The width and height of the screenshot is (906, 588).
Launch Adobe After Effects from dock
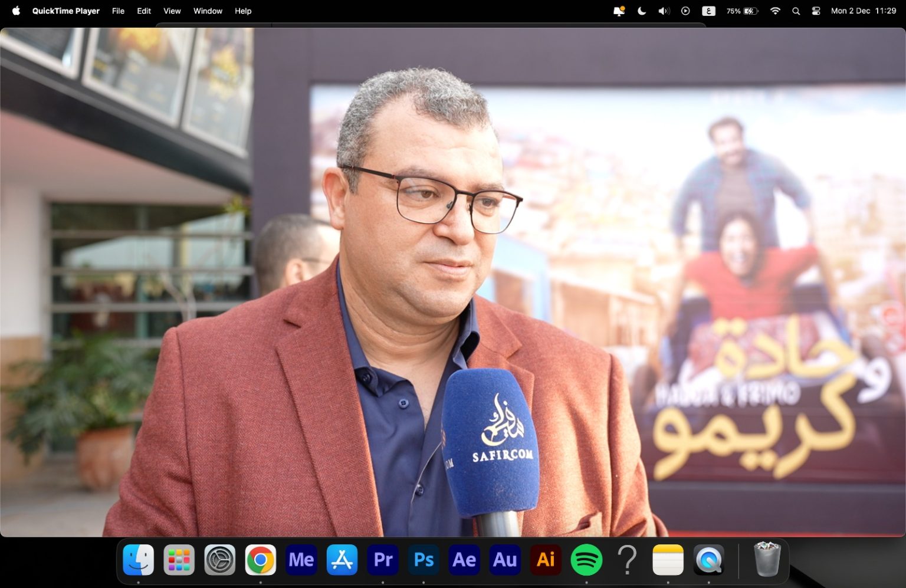tap(464, 559)
